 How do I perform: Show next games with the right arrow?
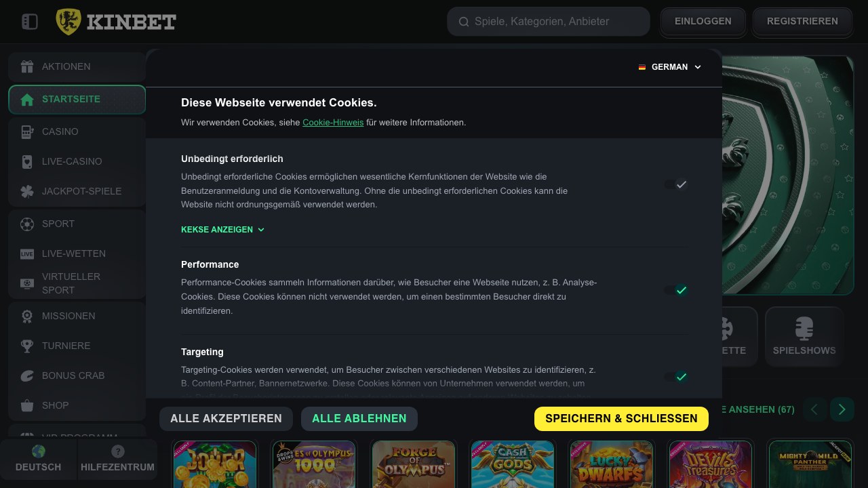point(842,409)
